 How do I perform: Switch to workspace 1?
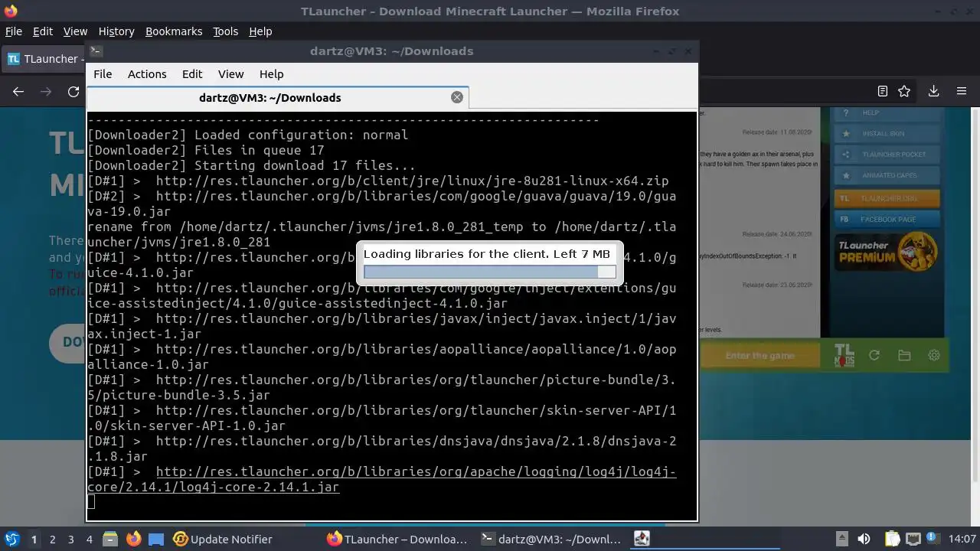click(34, 540)
